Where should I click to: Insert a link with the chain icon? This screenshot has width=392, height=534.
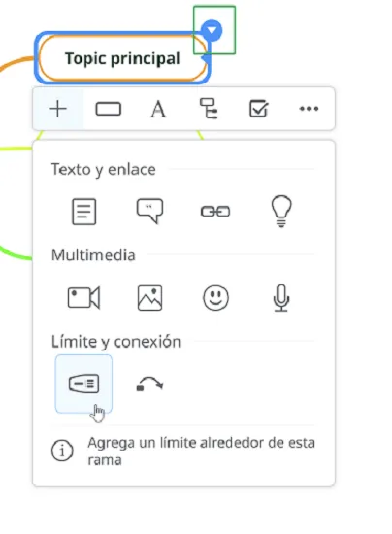coord(215,212)
